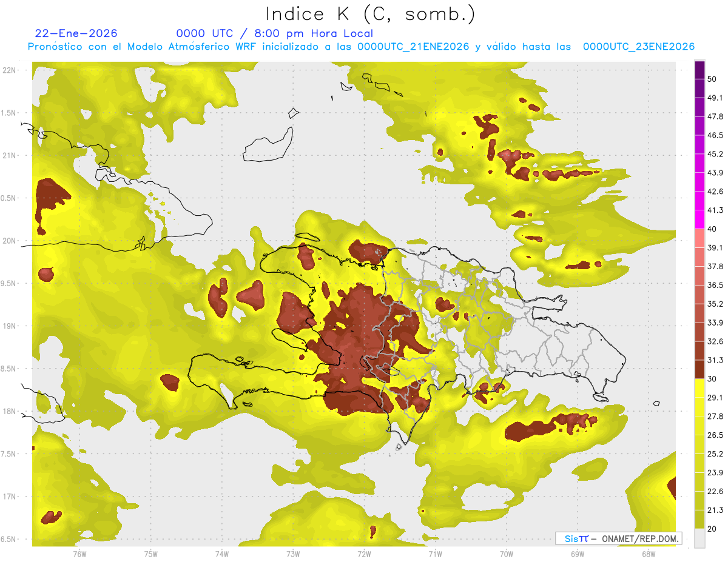Screen dimensions: 728x562
Task: Click the "37.8" value on the color scale
Action: pos(715,267)
